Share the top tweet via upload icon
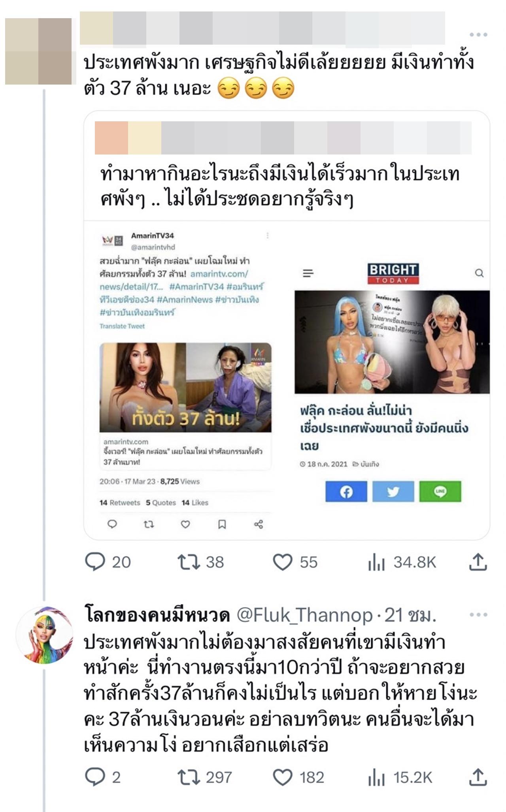 [x=478, y=561]
